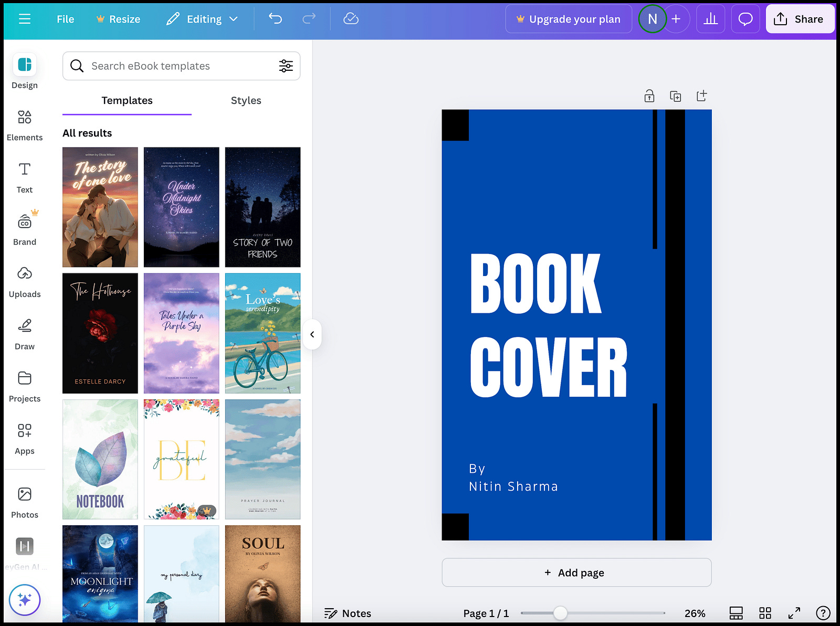Open the File menu

[66, 19]
